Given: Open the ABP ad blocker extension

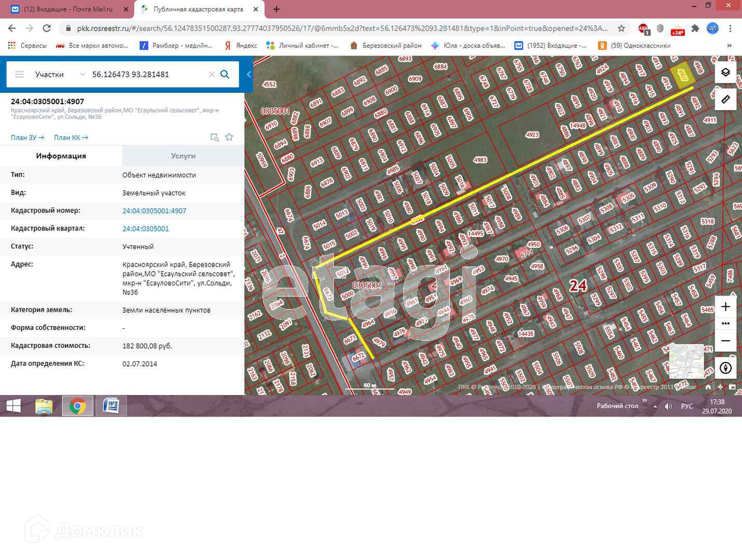Looking at the screenshot, I should click(643, 29).
